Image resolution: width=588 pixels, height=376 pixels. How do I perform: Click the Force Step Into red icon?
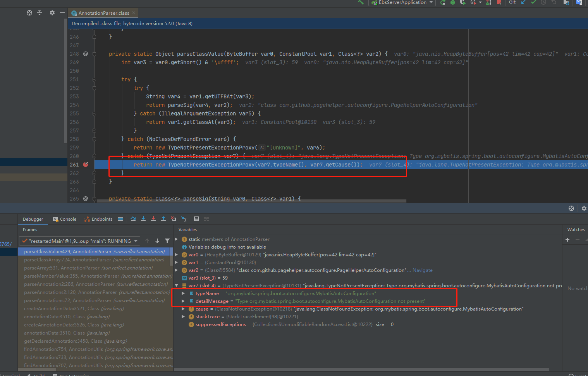click(x=153, y=219)
